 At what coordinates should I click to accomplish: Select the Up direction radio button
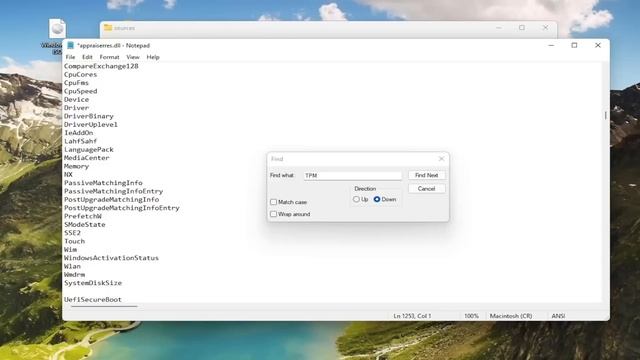[356, 199]
